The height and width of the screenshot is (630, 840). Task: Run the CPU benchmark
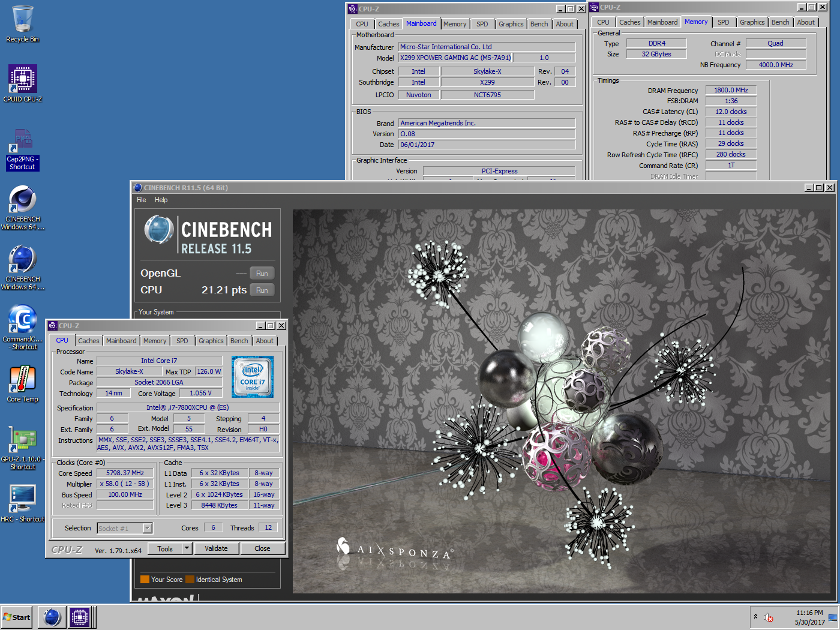pyautogui.click(x=262, y=290)
